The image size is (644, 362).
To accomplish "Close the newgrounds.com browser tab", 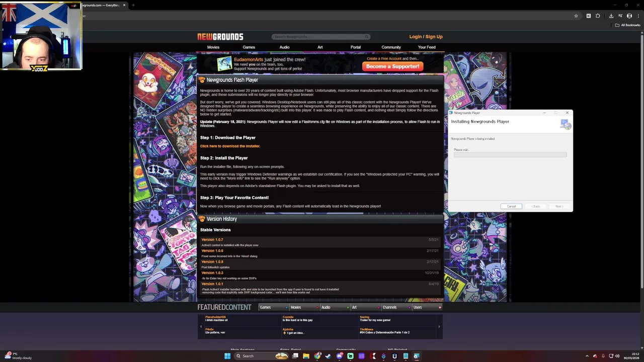I will [124, 5].
